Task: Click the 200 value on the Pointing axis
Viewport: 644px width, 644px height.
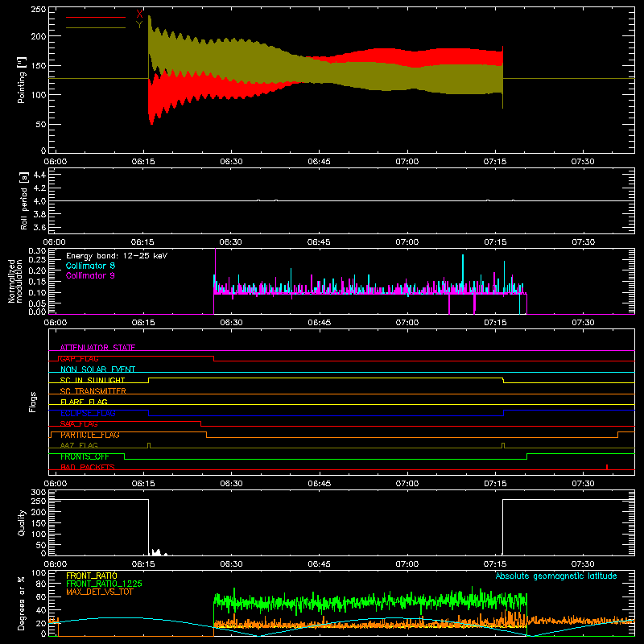Action: click(39, 36)
